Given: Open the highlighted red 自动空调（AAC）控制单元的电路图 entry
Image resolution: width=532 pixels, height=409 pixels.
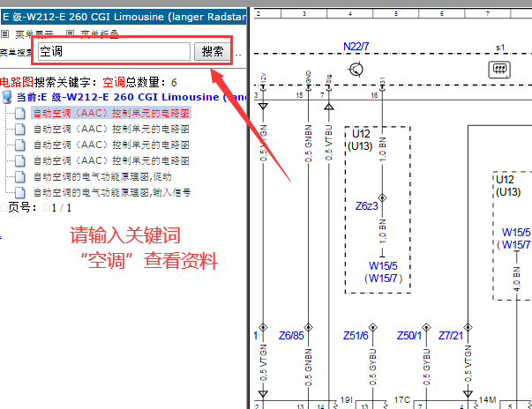Looking at the screenshot, I should [111, 113].
